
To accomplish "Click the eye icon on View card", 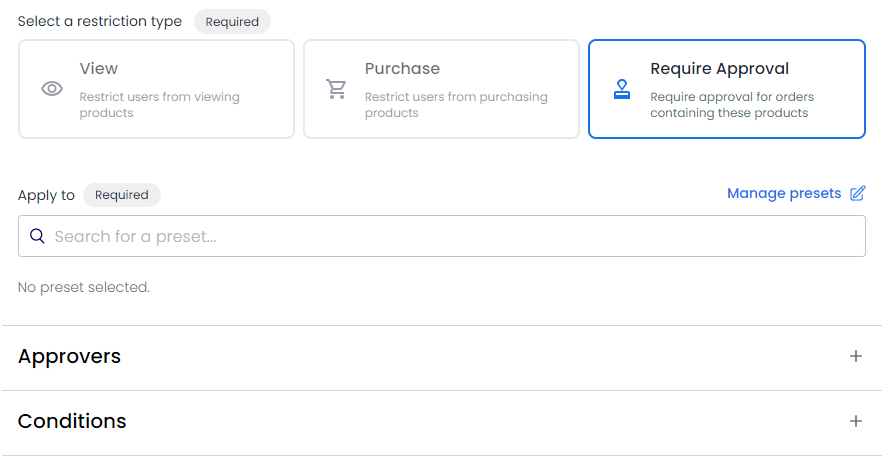I will pos(52,89).
